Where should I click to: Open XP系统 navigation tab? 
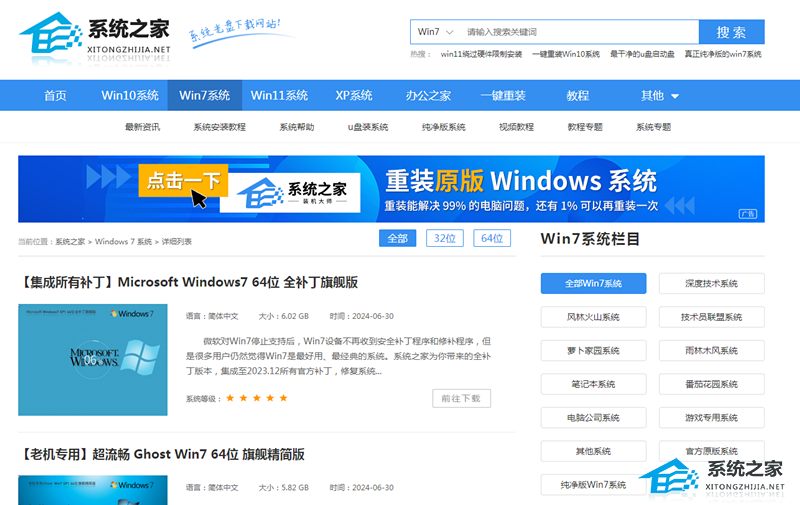tap(354, 95)
